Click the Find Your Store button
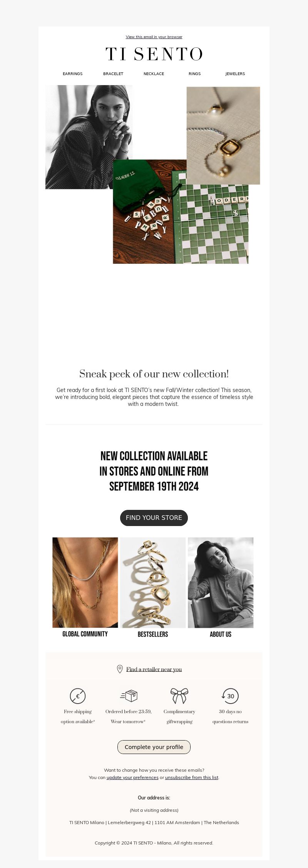The height and width of the screenshot is (868, 308). 154,518
